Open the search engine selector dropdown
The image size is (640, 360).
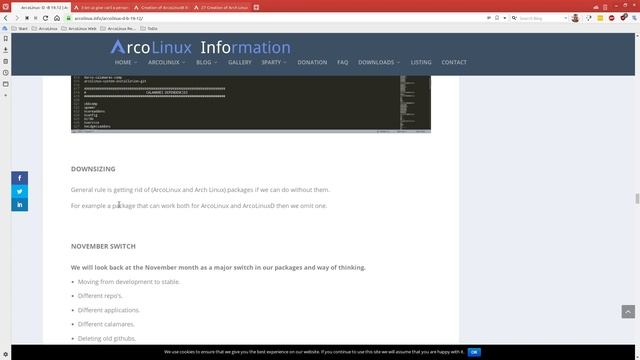[515, 18]
